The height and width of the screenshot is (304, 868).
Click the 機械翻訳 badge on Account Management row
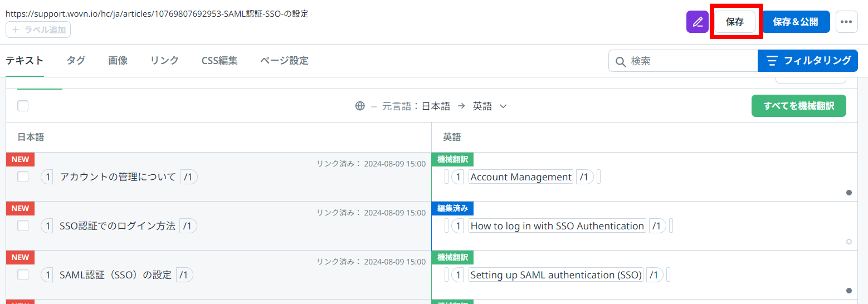click(453, 159)
